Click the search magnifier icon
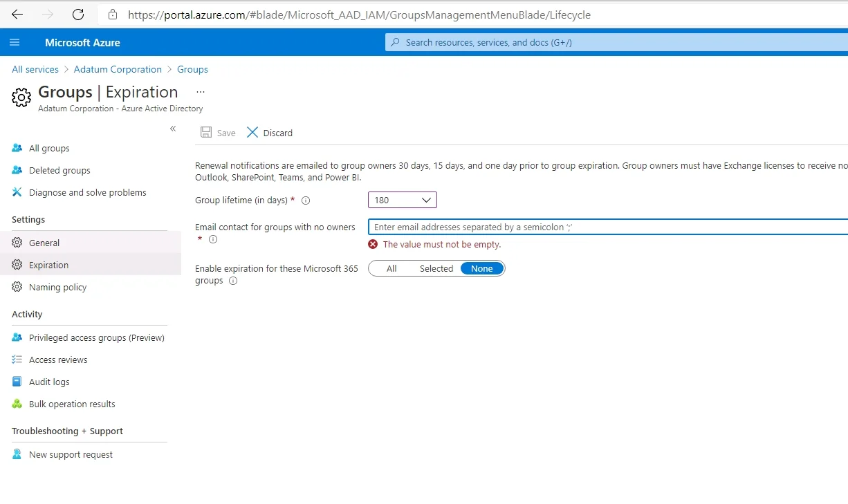848x504 pixels. coord(395,42)
